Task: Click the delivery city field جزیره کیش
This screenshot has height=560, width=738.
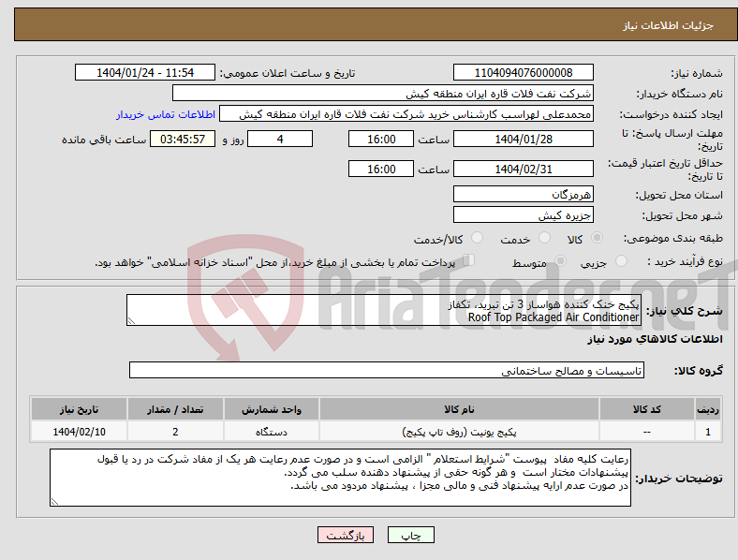Action: (x=524, y=214)
